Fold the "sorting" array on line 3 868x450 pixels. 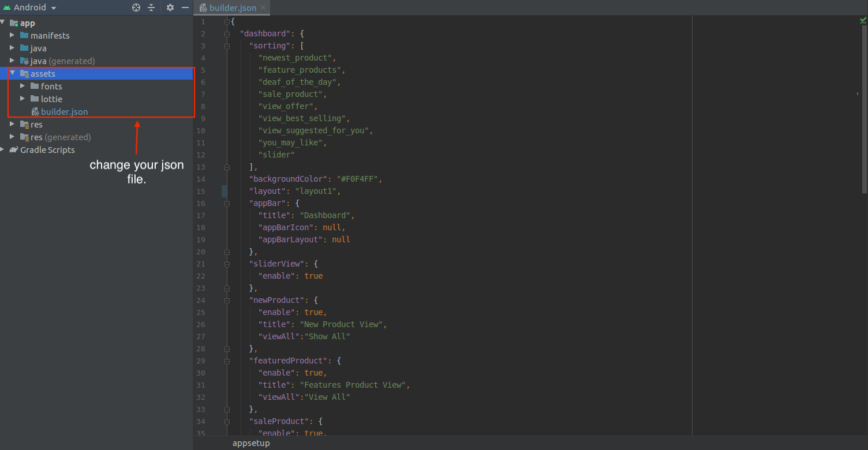click(x=227, y=46)
